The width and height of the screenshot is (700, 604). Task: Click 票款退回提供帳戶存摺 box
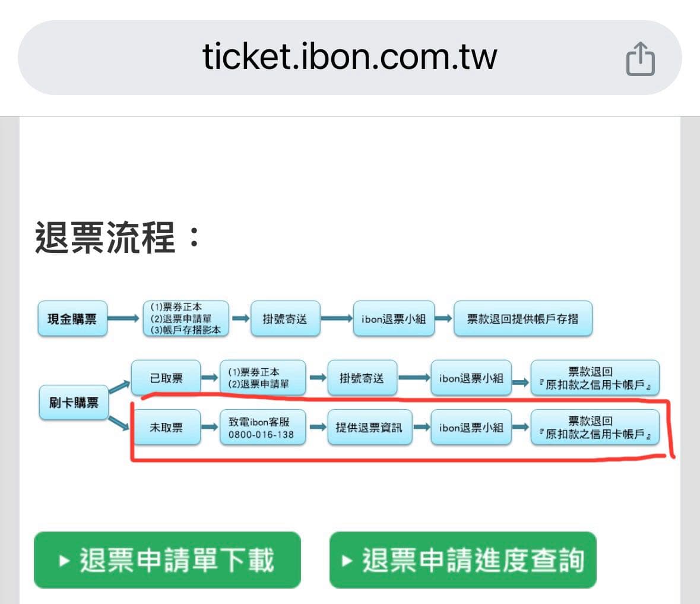point(522,319)
